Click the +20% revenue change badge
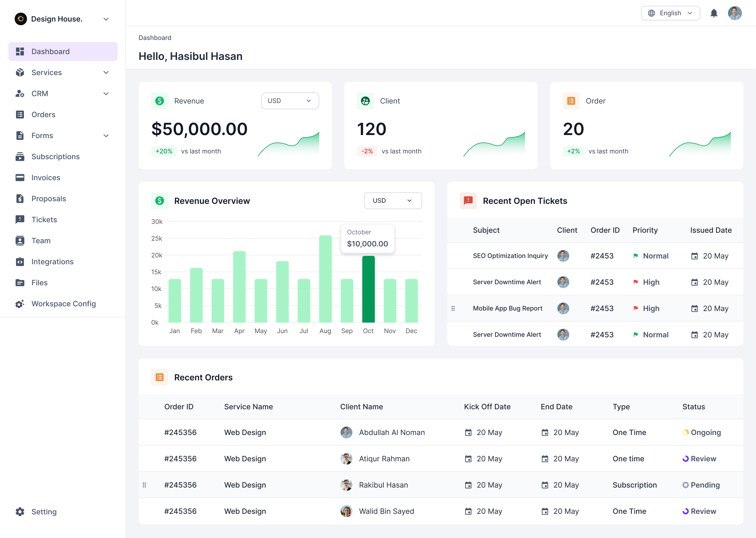Screen dimensions: 756x538 coord(164,151)
